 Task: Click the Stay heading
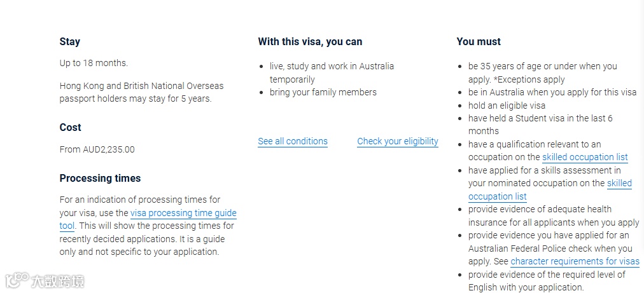click(70, 42)
